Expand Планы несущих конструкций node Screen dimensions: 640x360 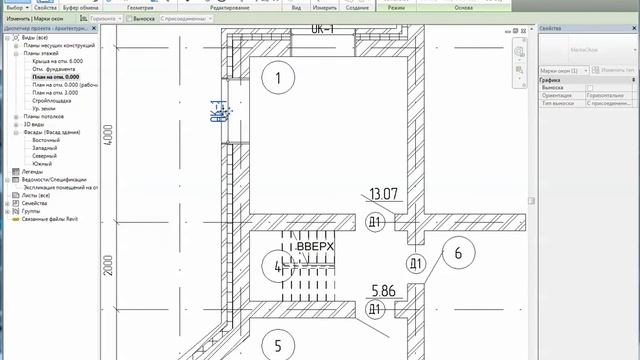16,45
